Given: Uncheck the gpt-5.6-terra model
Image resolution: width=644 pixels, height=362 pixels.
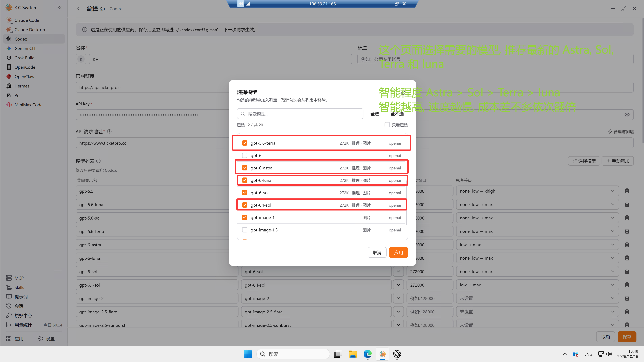Looking at the screenshot, I should [x=245, y=143].
